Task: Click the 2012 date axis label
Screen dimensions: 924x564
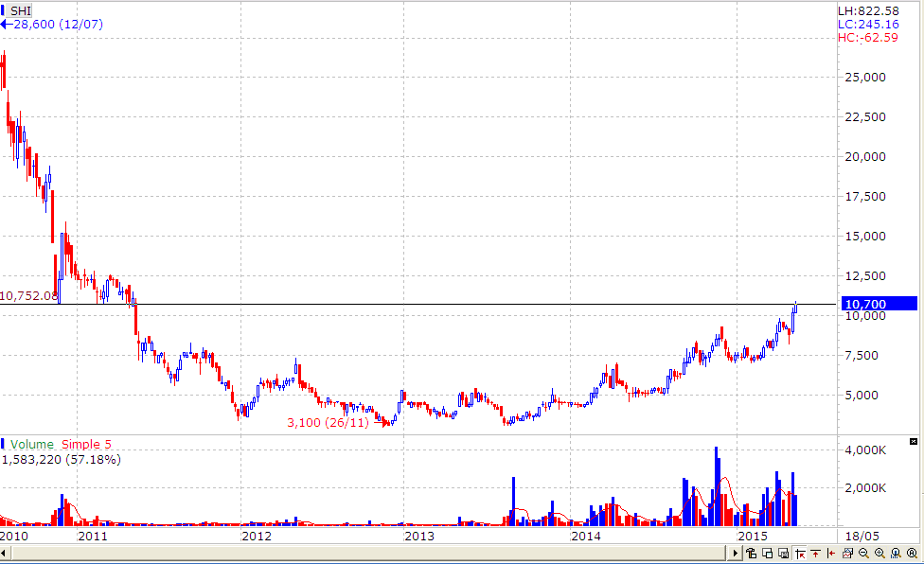Action: click(x=257, y=536)
